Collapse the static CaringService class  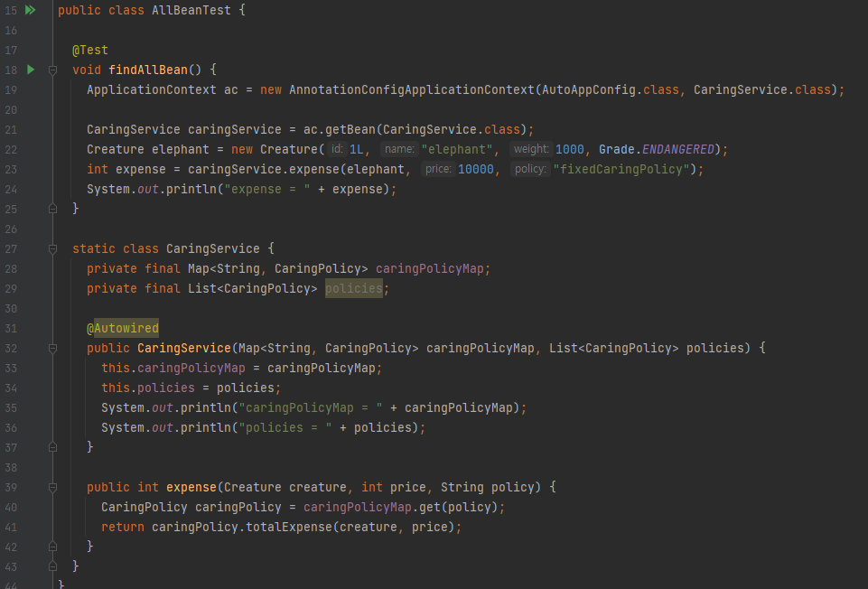52,249
